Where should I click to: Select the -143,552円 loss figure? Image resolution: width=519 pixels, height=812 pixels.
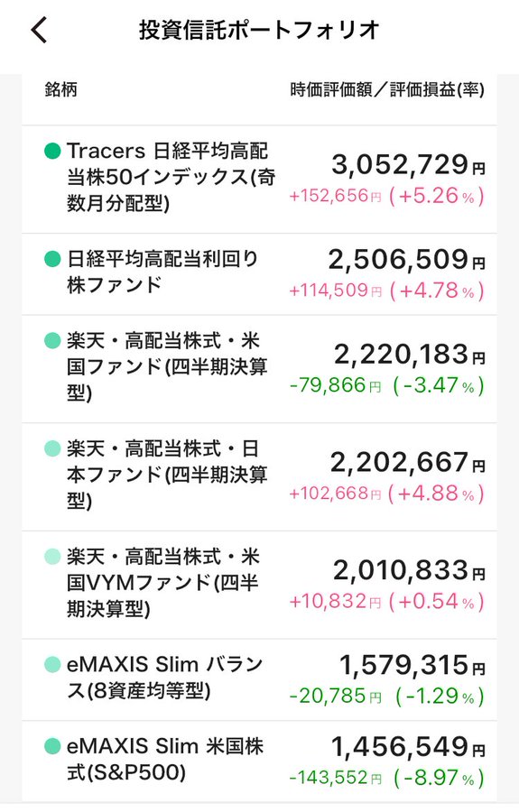(x=335, y=778)
